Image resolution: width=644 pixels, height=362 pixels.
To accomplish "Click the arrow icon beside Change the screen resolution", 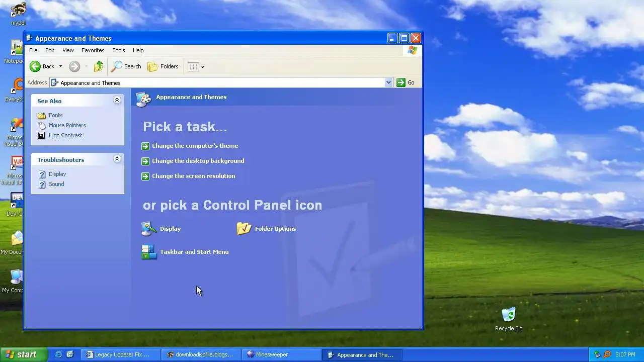I will [x=145, y=176].
